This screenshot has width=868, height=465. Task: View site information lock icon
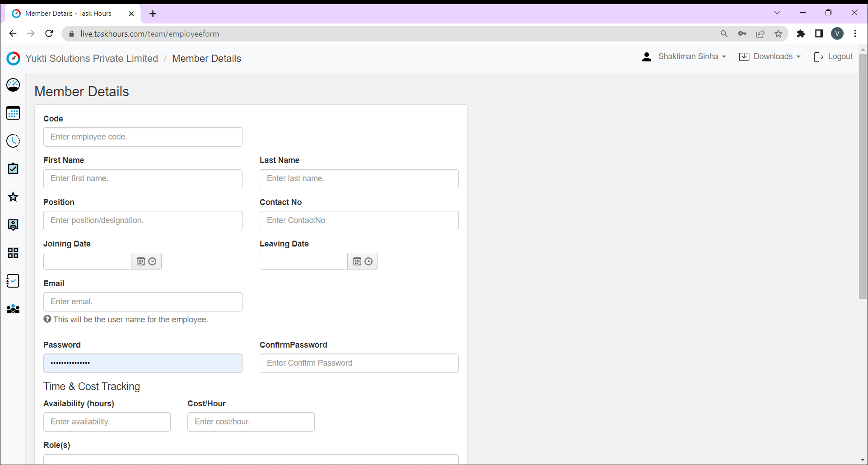(x=71, y=34)
